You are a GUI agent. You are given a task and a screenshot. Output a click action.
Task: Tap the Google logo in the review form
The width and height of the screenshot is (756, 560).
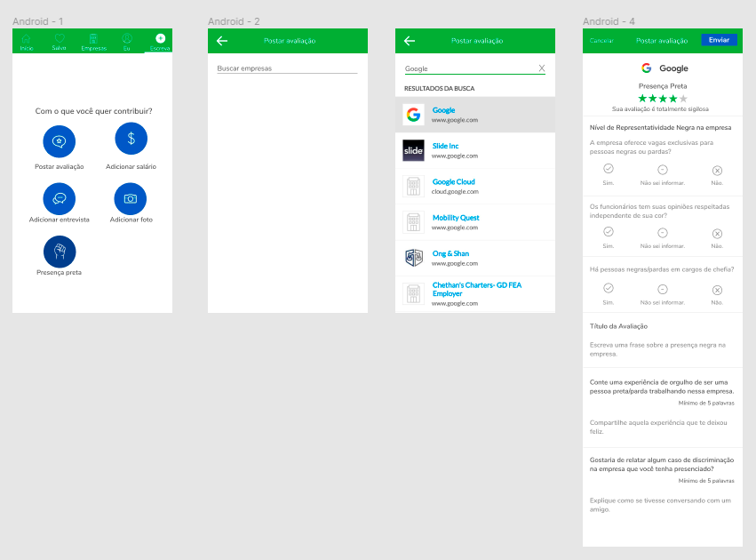pyautogui.click(x=647, y=68)
